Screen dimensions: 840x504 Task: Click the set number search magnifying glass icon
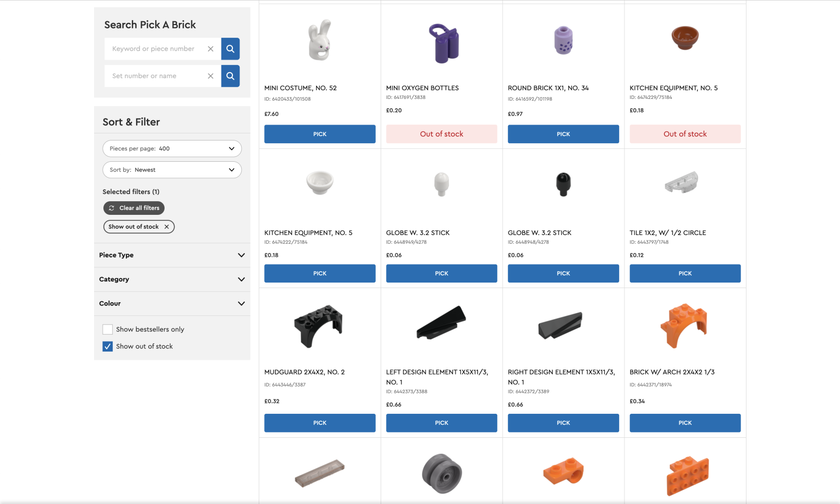pos(230,76)
